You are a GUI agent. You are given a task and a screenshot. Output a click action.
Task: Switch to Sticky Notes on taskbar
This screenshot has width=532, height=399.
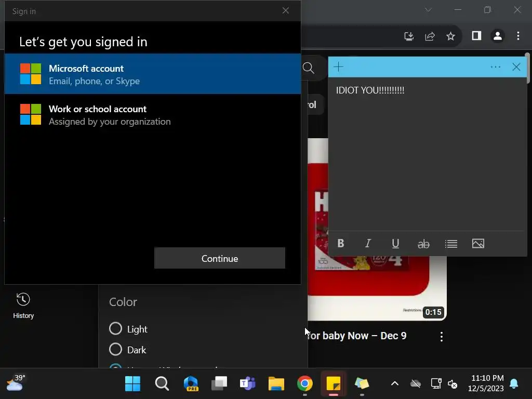(333, 384)
